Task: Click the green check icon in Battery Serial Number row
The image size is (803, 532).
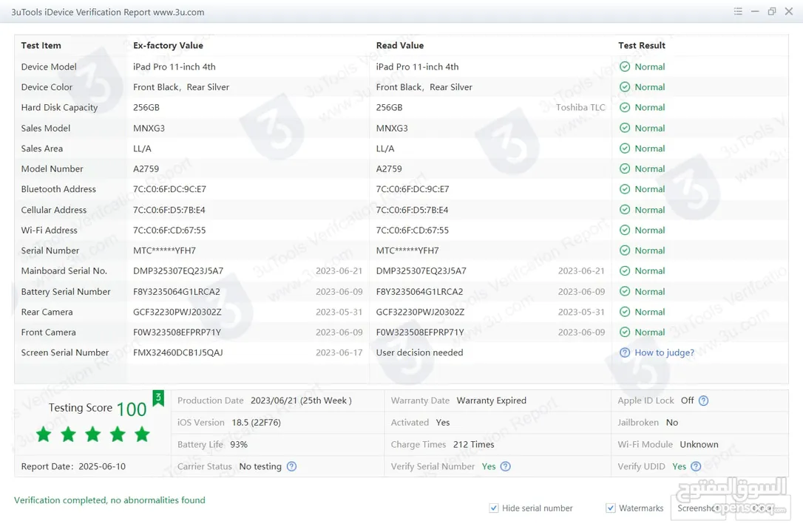Action: point(625,292)
